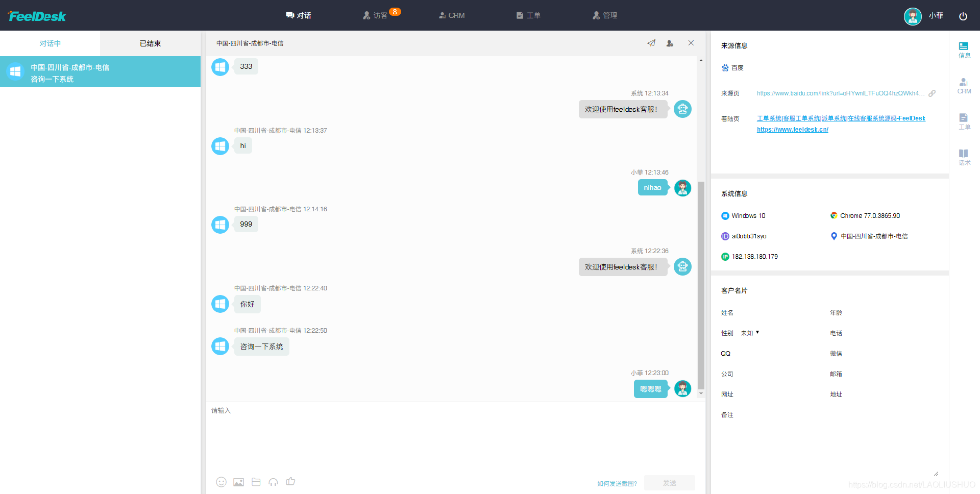
Task: Click the location pin icon 中国-四川省-成都市-电信
Action: [834, 236]
